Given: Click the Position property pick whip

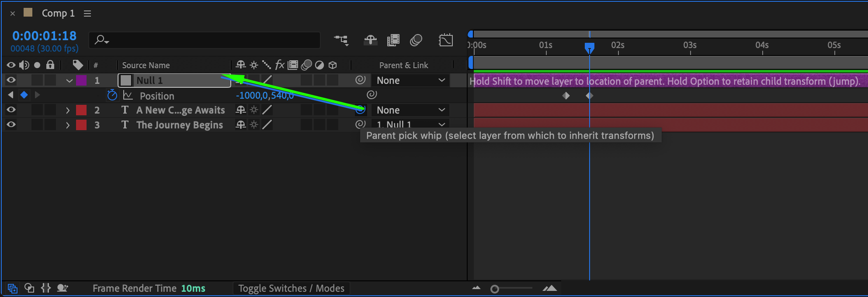Looking at the screenshot, I should click(372, 95).
